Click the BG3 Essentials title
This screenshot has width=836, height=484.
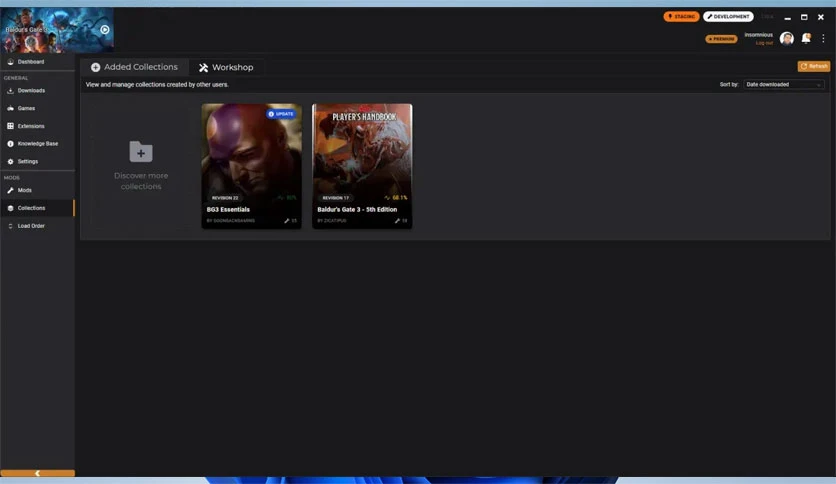point(228,209)
